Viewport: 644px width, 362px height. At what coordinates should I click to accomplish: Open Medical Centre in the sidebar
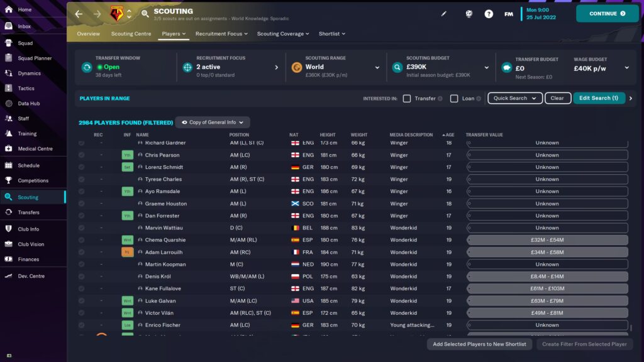[x=35, y=149]
